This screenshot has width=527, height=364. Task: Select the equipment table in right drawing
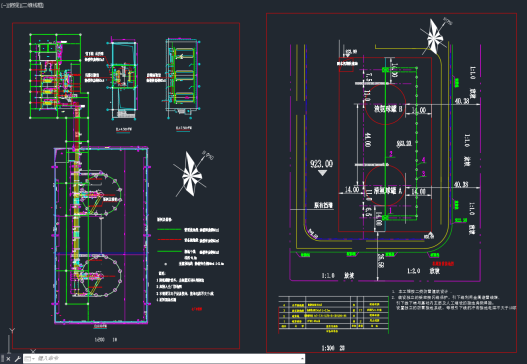pyautogui.click(x=333, y=314)
